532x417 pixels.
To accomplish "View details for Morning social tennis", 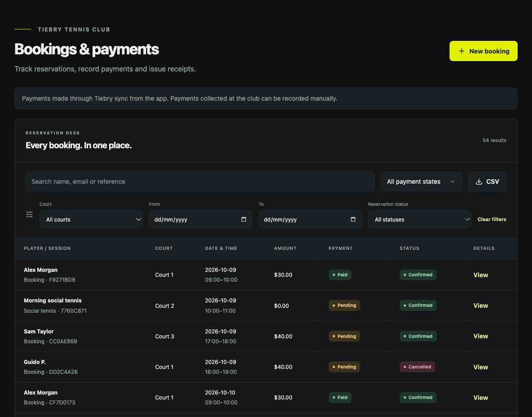I will (480, 306).
